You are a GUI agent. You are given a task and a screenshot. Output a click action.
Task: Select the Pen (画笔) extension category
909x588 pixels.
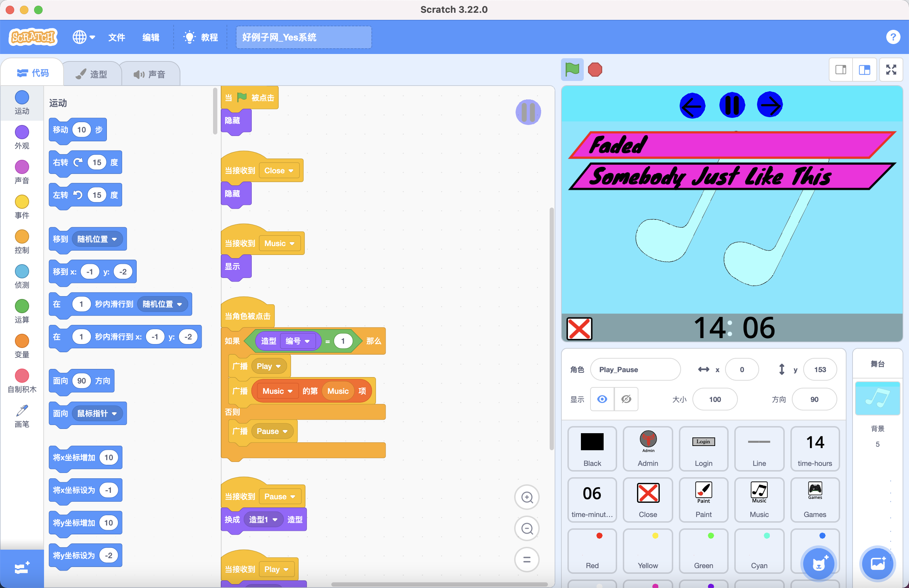point(22,416)
